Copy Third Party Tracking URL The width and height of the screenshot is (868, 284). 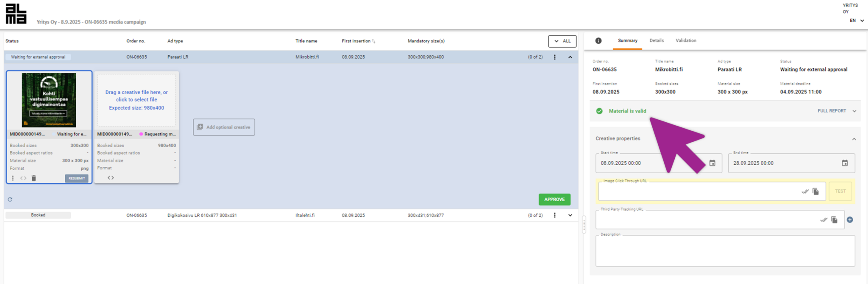(x=834, y=220)
